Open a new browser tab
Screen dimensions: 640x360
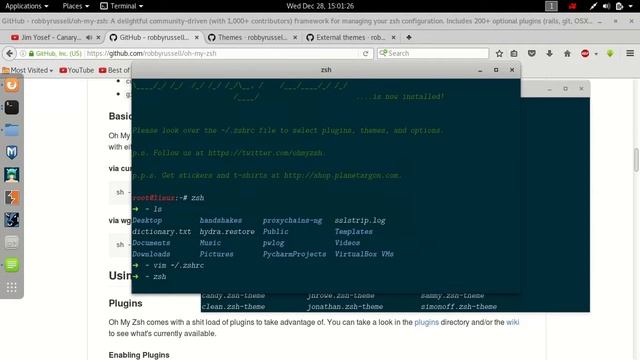409,38
